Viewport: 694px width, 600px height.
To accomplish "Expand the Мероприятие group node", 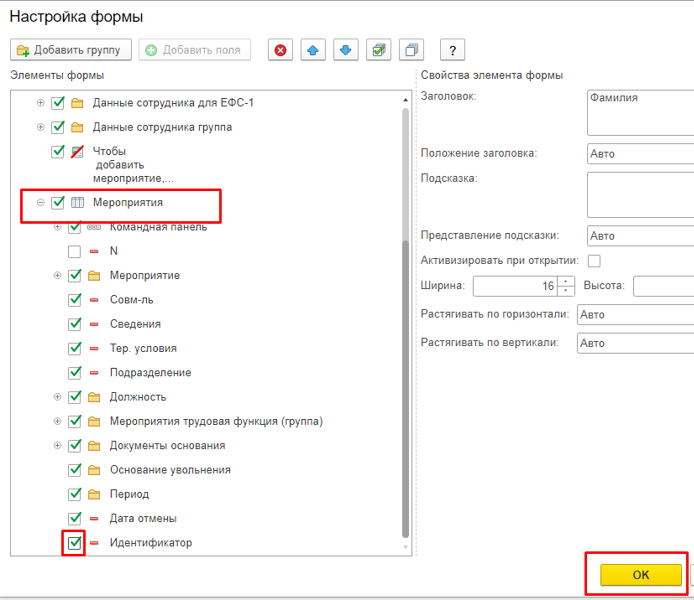I will click(x=57, y=275).
